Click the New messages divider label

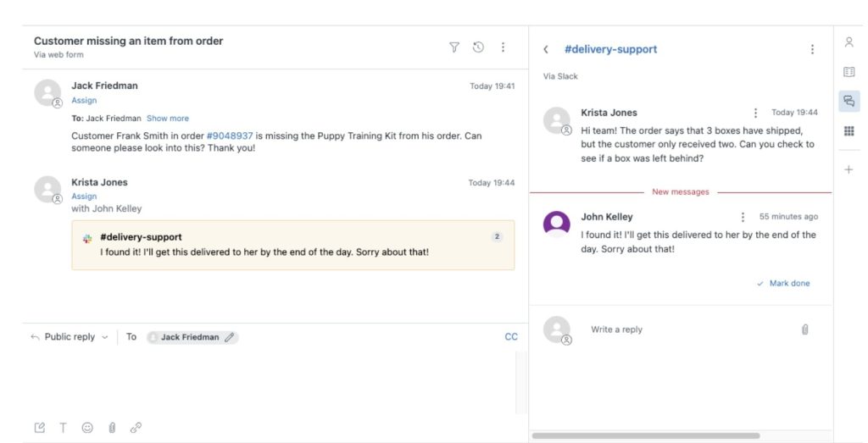(x=681, y=192)
